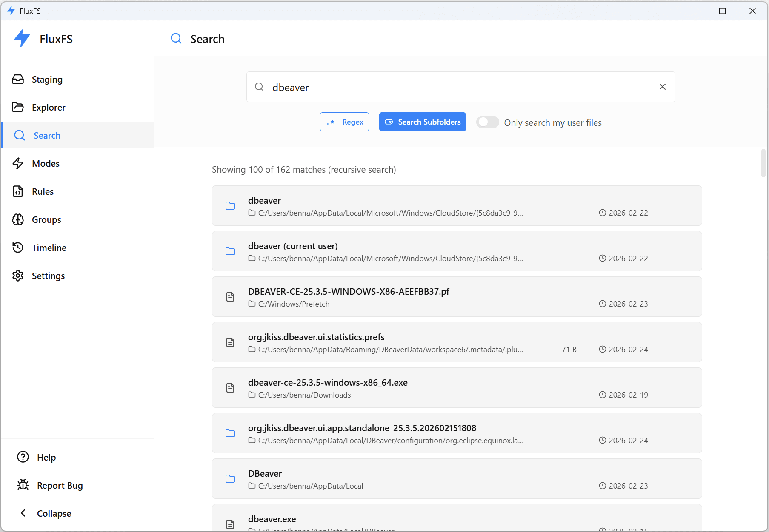Viewport: 769px width, 532px height.
Task: Select the Rules file icon
Action: point(18,191)
